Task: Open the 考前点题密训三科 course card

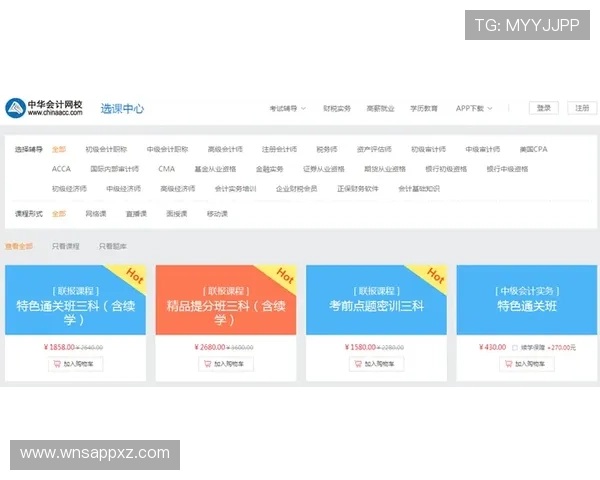Action: (376, 300)
